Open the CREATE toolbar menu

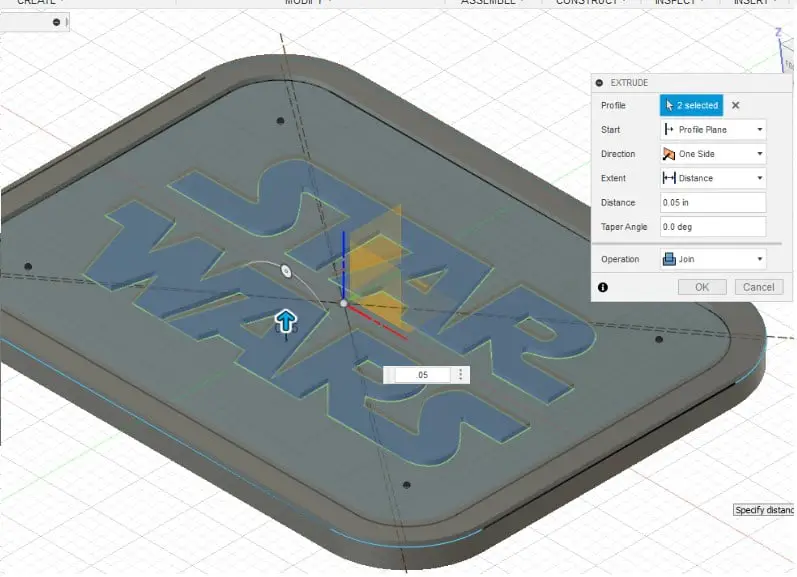41,2
